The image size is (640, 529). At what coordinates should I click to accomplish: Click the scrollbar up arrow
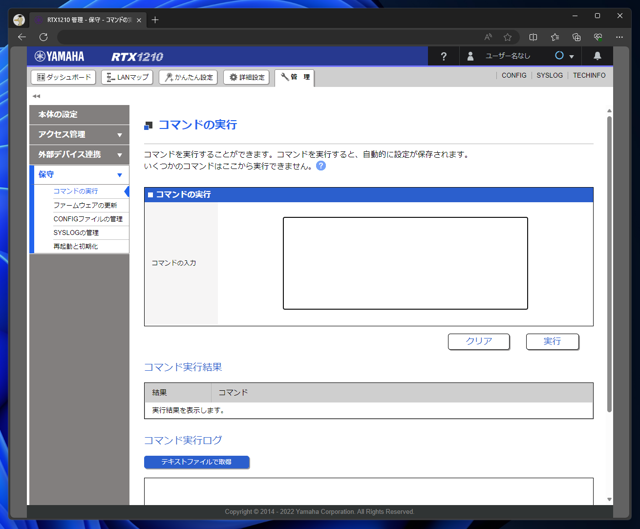[x=609, y=111]
